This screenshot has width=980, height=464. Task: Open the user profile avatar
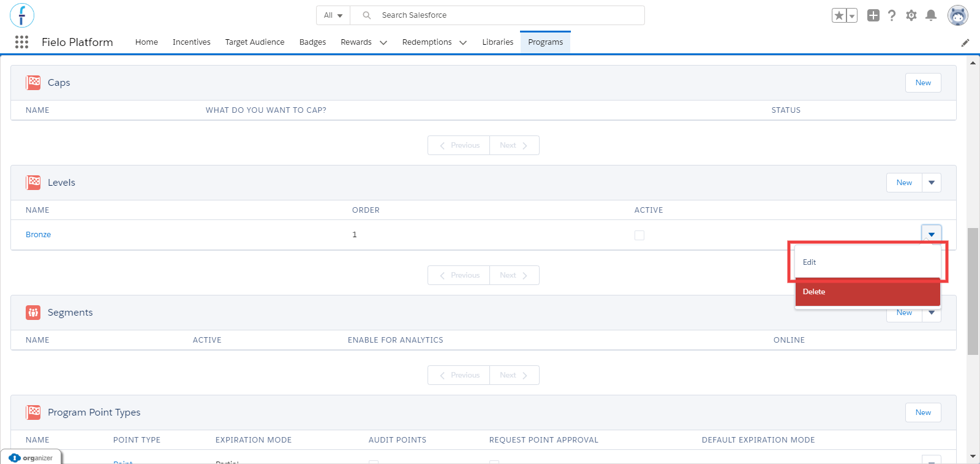[958, 15]
